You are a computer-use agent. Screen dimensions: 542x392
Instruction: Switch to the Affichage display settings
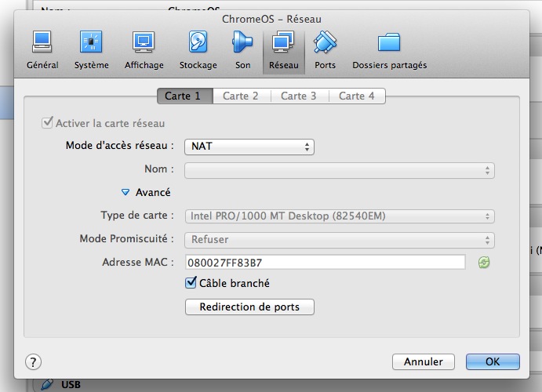pos(144,49)
